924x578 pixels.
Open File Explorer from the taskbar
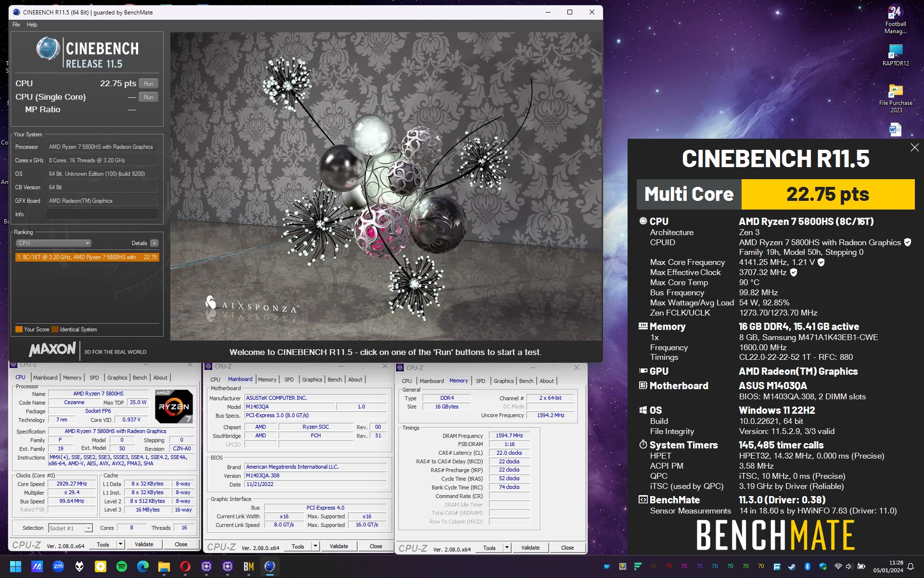[x=164, y=566]
